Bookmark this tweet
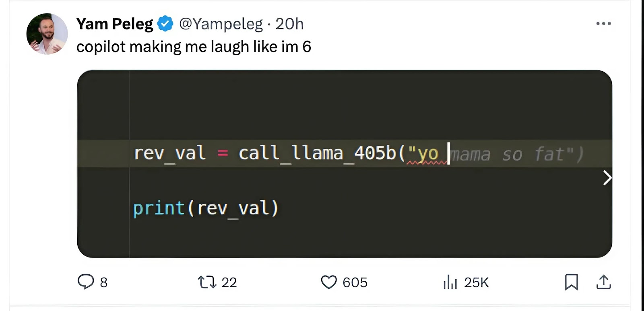Image resolution: width=644 pixels, height=311 pixels. click(x=571, y=282)
